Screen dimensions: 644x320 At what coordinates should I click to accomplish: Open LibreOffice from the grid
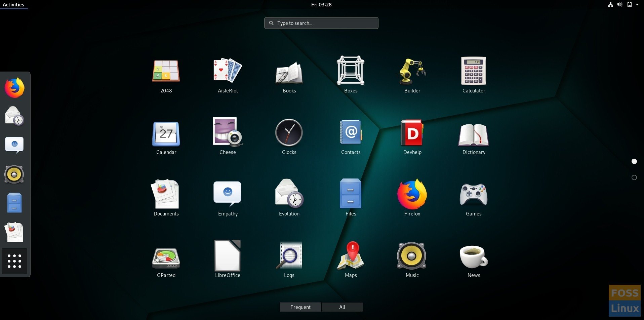(x=228, y=255)
